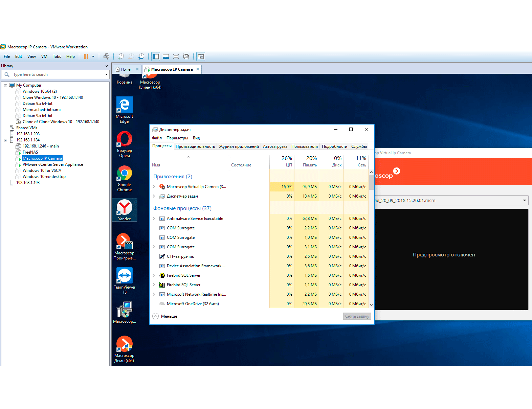Open the snapshot manager wrench-clock icon
The width and height of the screenshot is (532, 409).
pos(141,56)
